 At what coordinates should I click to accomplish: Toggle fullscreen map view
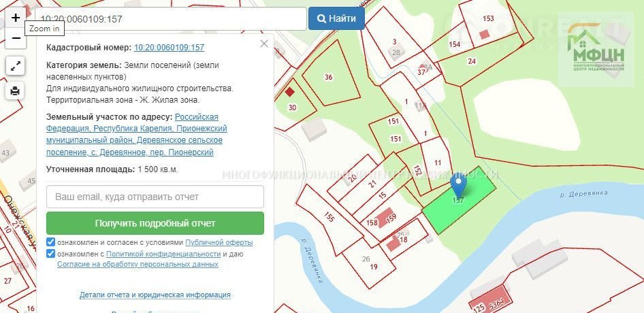pyautogui.click(x=16, y=66)
